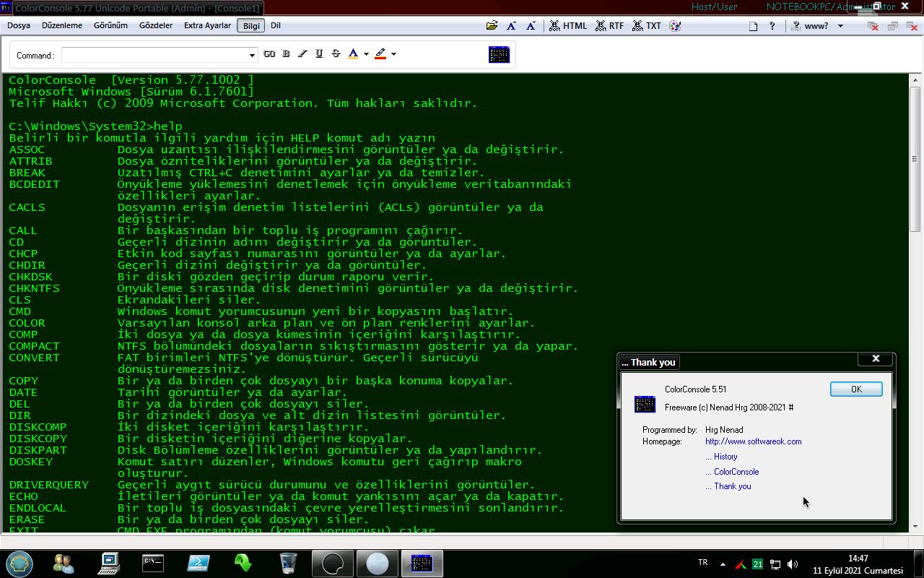Toggle strikethrough text formatting
924x578 pixels.
336,54
